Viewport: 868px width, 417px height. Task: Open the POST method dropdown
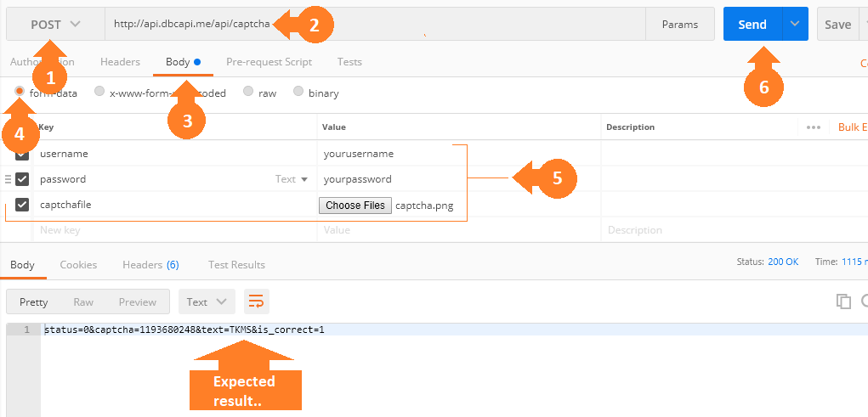[x=55, y=25]
